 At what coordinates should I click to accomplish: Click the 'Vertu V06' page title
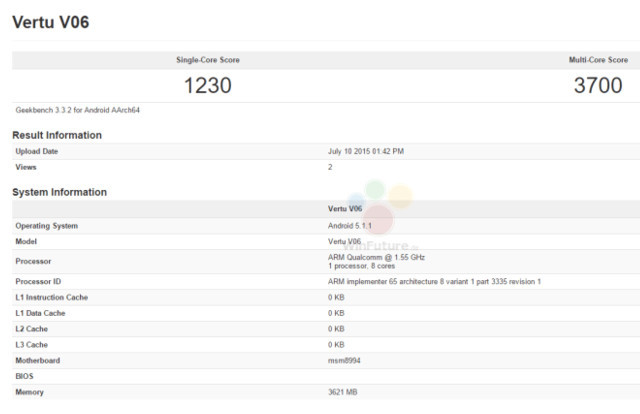coord(51,22)
